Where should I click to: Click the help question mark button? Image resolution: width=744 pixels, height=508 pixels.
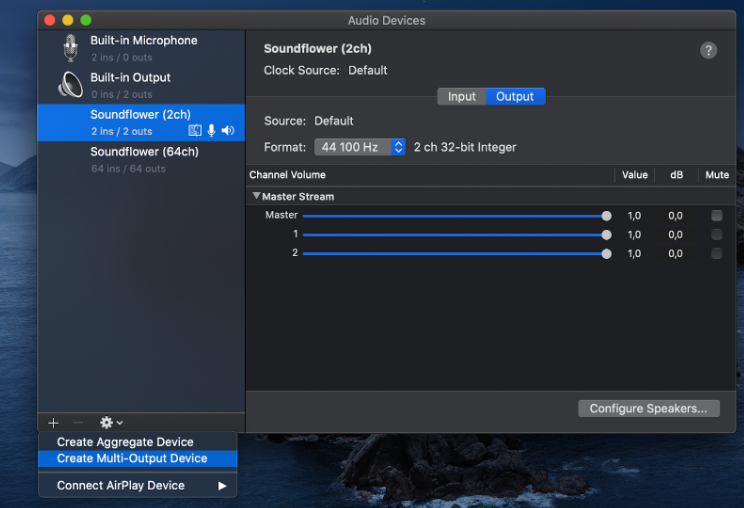[x=708, y=51]
